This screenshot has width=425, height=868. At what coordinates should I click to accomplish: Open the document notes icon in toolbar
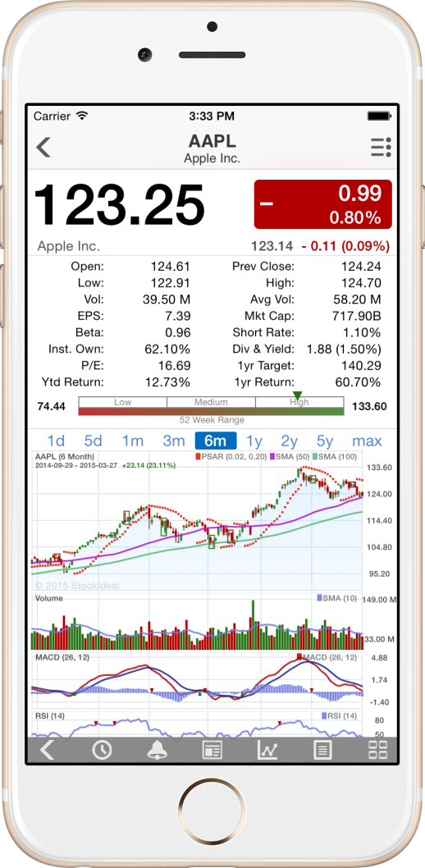[322, 750]
